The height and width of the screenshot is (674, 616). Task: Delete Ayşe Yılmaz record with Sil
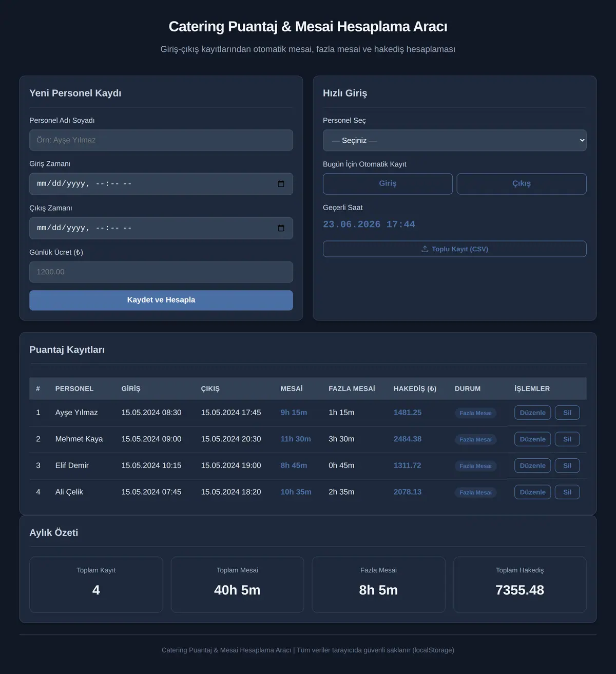coord(567,413)
